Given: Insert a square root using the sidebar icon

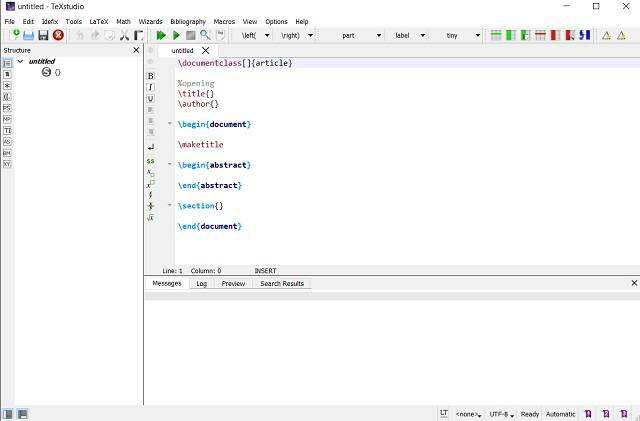Looking at the screenshot, I should coord(150,217).
